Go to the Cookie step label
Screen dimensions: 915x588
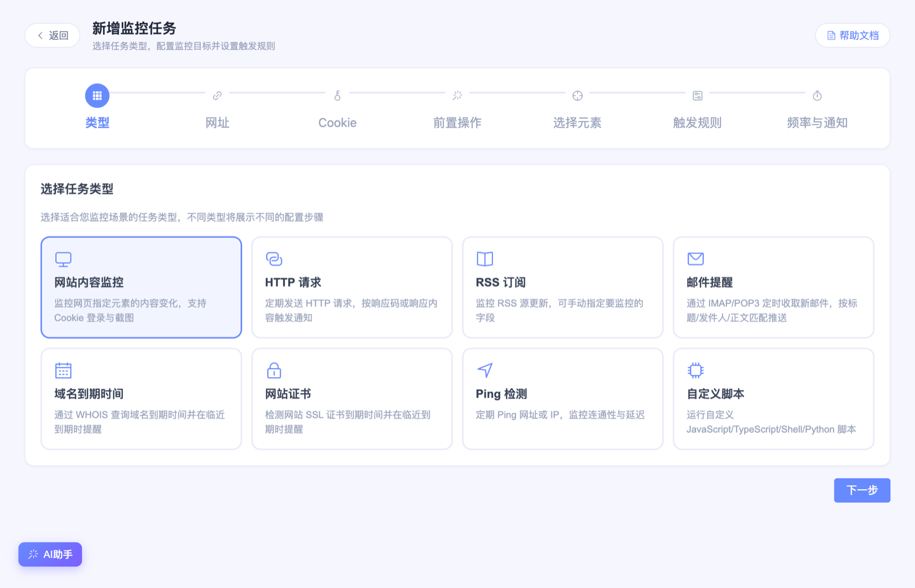337,122
